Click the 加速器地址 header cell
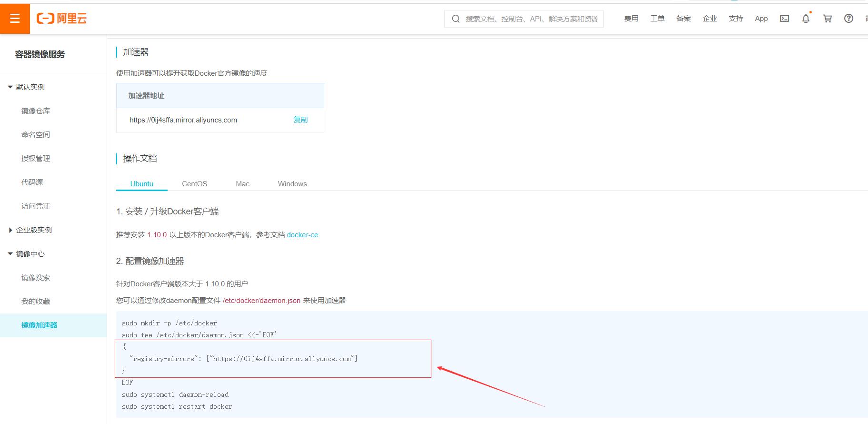This screenshot has height=424, width=868. click(x=220, y=95)
